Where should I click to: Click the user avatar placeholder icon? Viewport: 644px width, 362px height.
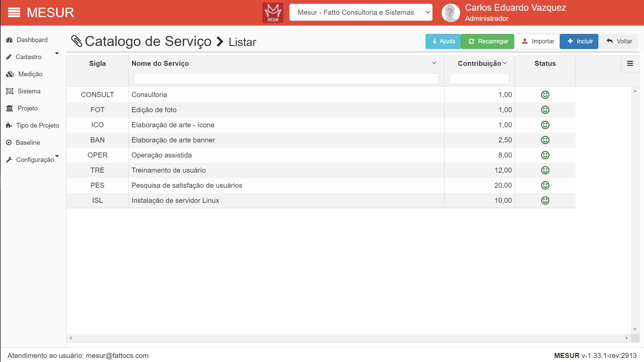451,13
